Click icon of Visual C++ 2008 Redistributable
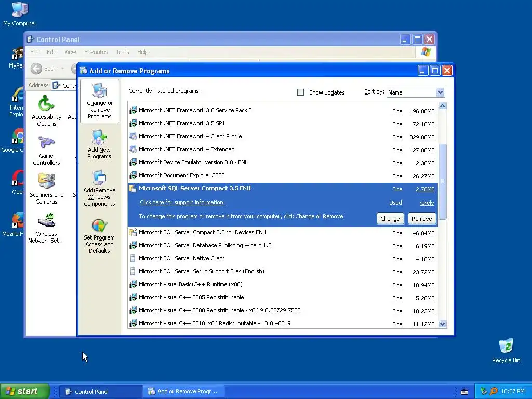The height and width of the screenshot is (399, 532). pos(133,311)
